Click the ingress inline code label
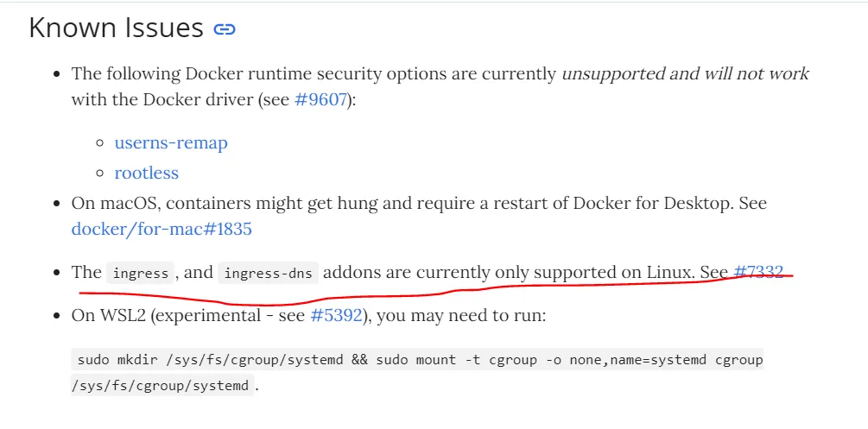The height and width of the screenshot is (429, 868). pyautogui.click(x=141, y=273)
